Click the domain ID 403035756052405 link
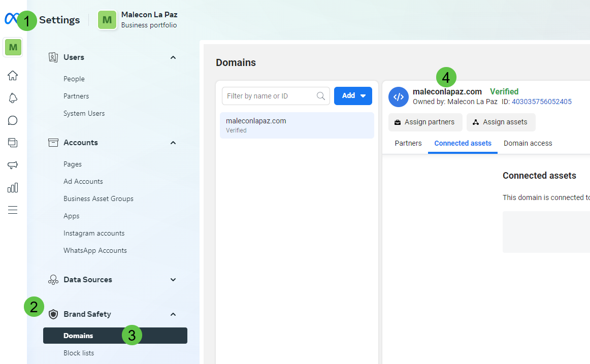590x364 pixels. pos(541,102)
